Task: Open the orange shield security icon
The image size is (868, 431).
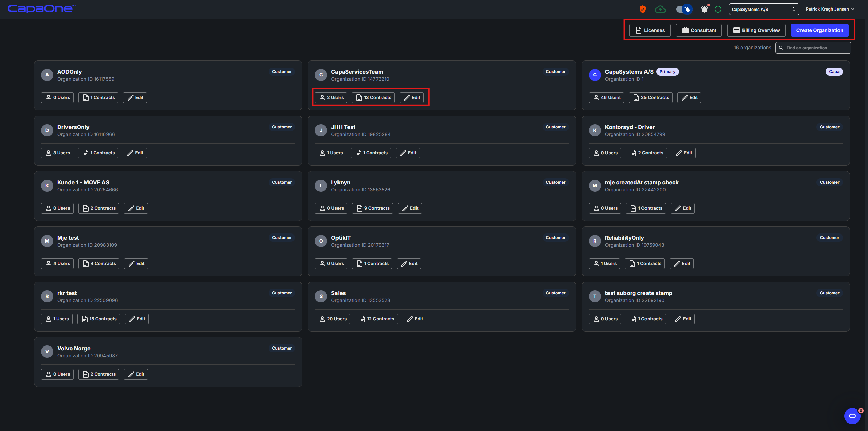Action: [x=642, y=9]
